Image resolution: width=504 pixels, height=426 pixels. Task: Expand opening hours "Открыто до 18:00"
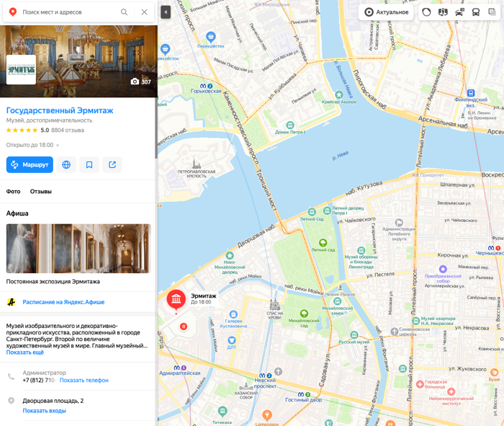coord(33,145)
